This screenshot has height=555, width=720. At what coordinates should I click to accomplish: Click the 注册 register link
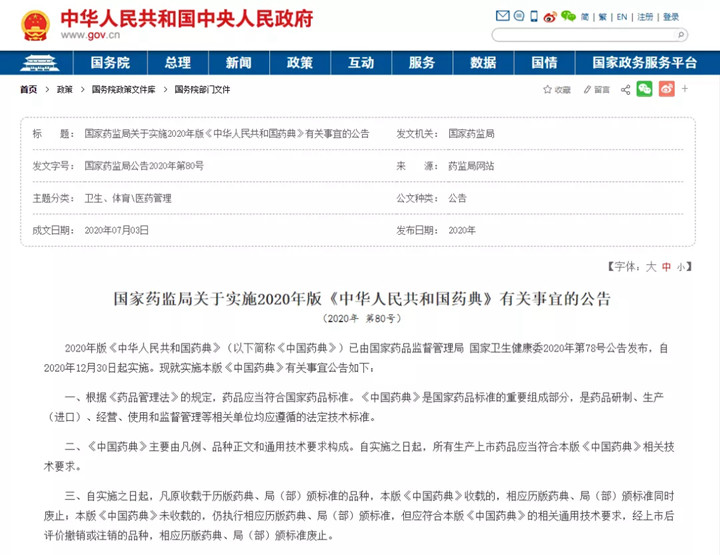[x=645, y=17]
